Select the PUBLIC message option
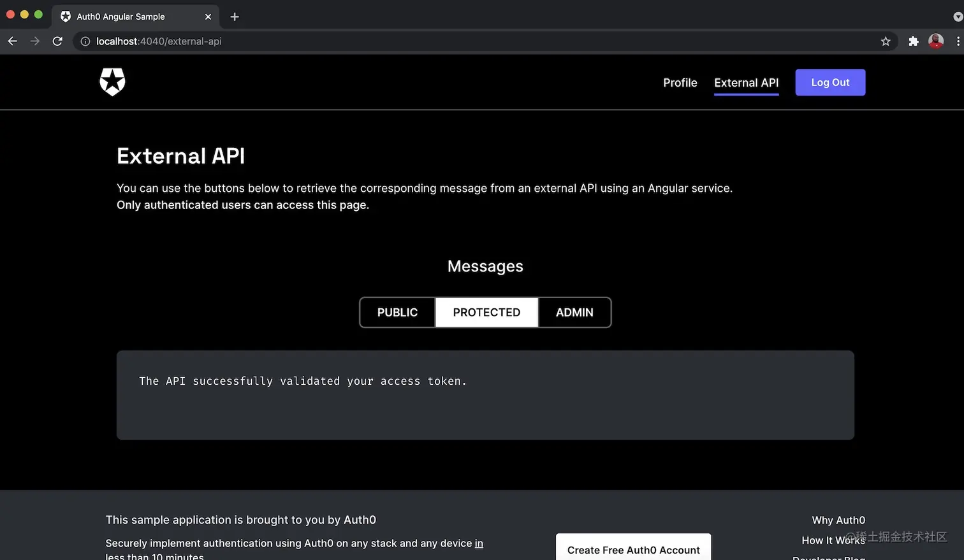The width and height of the screenshot is (964, 560). click(x=397, y=312)
